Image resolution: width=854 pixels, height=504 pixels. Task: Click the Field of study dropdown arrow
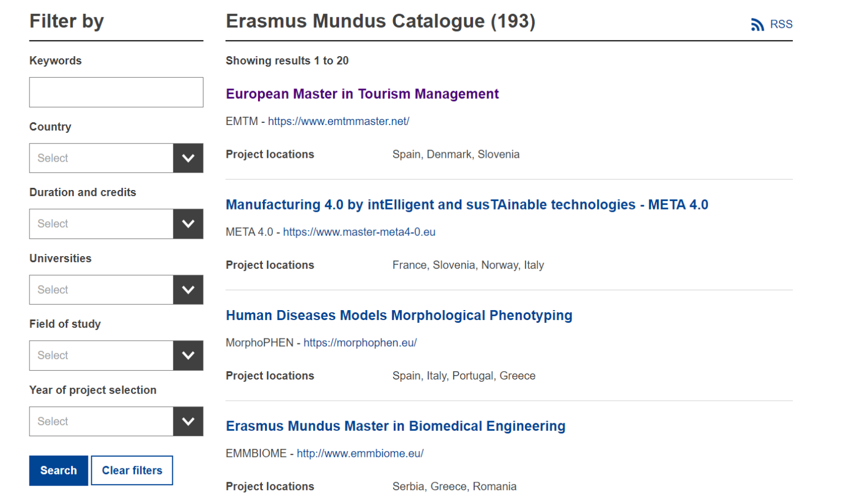pyautogui.click(x=188, y=355)
